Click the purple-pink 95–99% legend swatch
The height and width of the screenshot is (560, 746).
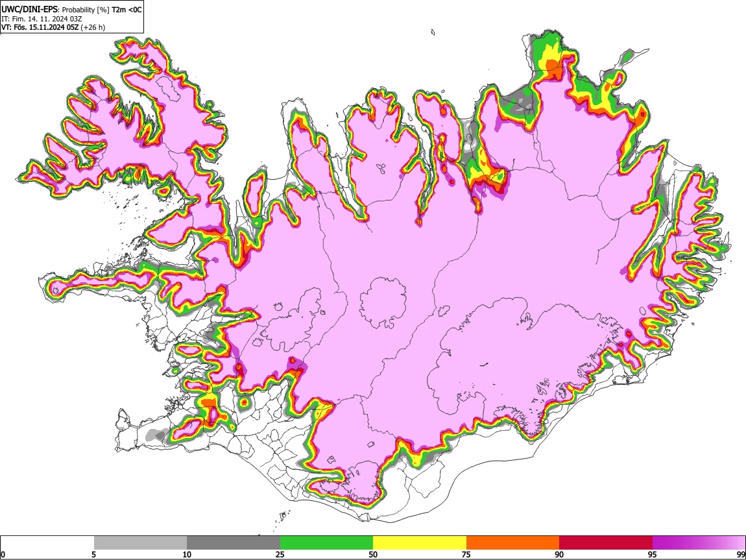699,543
